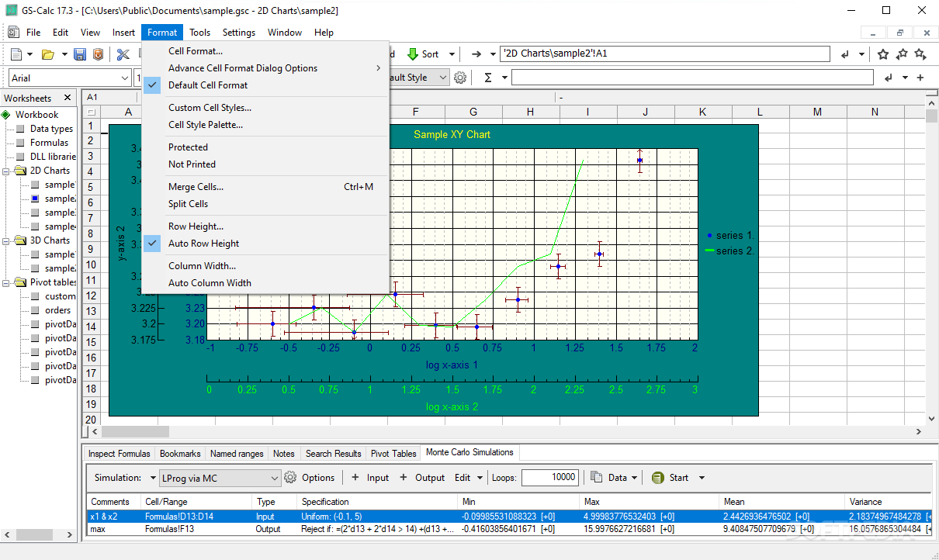Click the enter arrow beside the formula field
The image size is (939, 560).
(x=888, y=78)
